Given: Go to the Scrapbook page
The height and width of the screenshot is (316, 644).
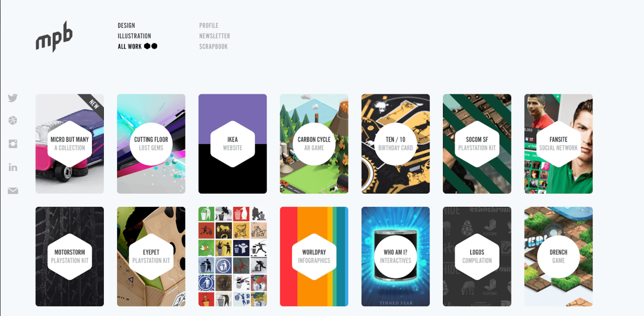Looking at the screenshot, I should tap(213, 47).
